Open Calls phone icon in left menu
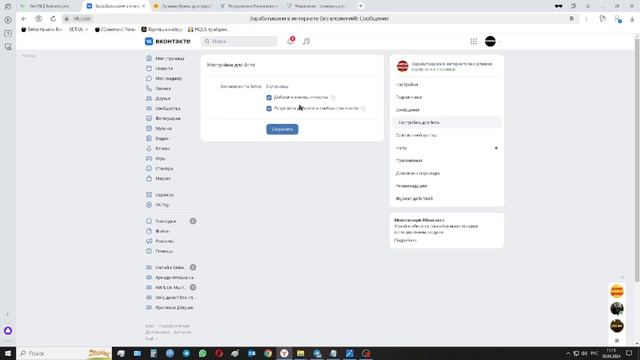Viewport: 640px width, 360px height. click(x=149, y=89)
